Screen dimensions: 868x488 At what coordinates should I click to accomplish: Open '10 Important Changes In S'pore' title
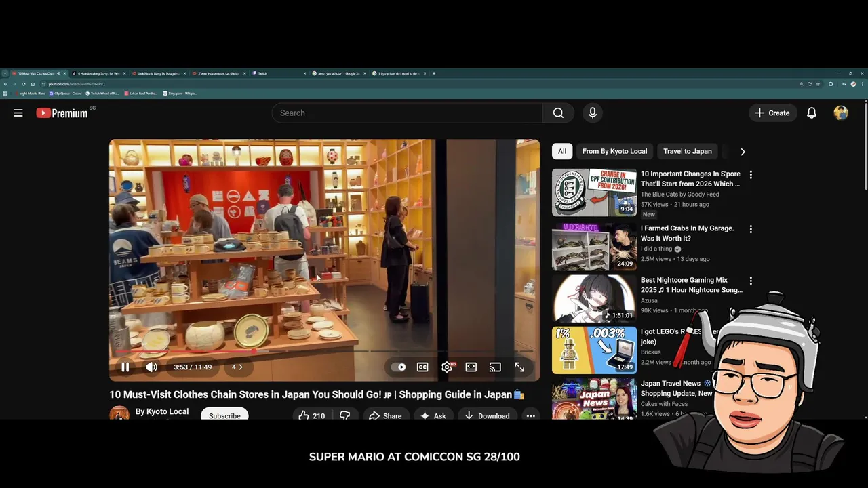(690, 179)
